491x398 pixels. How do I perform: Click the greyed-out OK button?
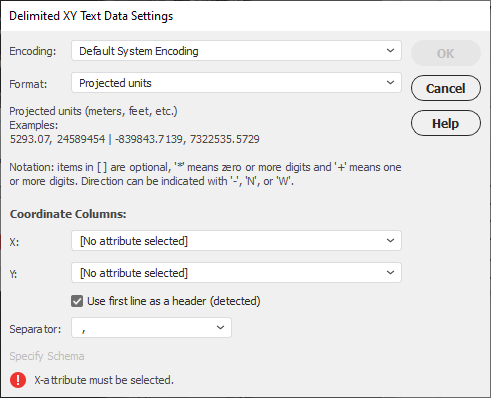[446, 53]
